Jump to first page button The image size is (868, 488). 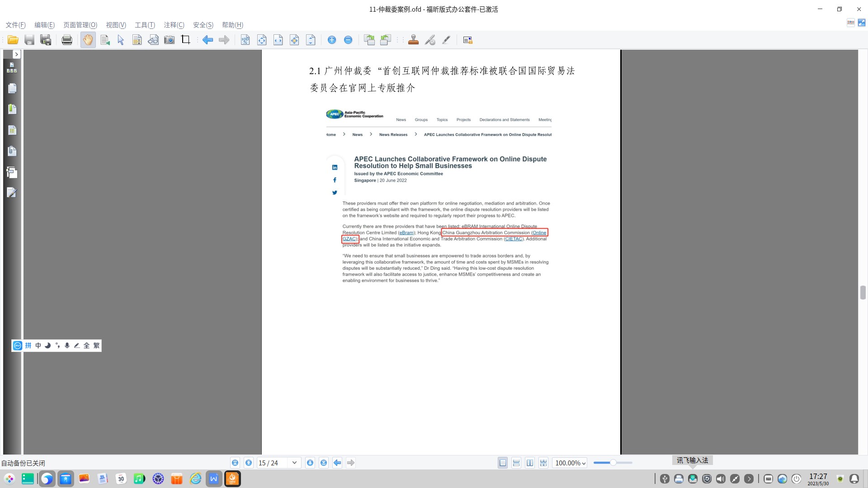(x=235, y=463)
